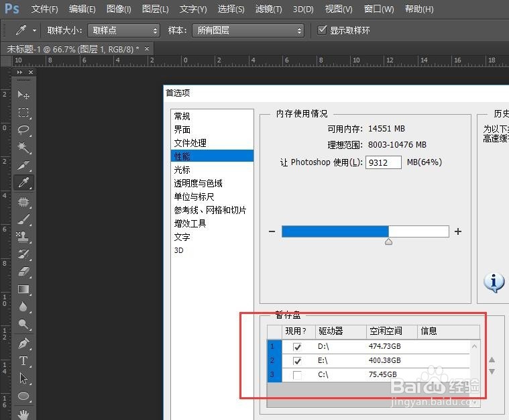Select the Brush tool
Screen dimensions: 509x420
click(23, 219)
